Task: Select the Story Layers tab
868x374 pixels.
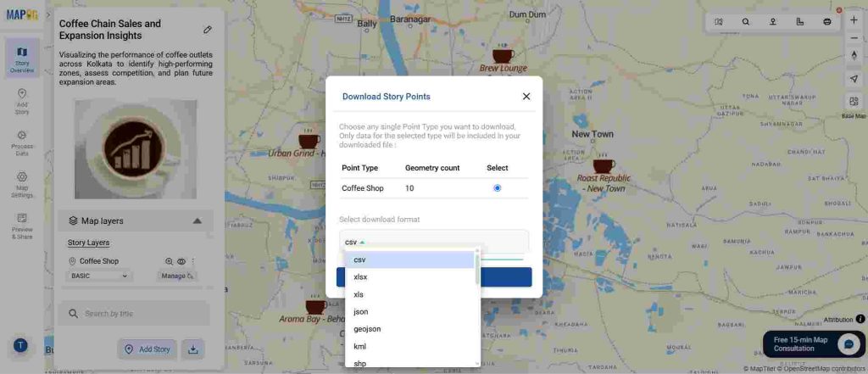Action: tap(88, 243)
